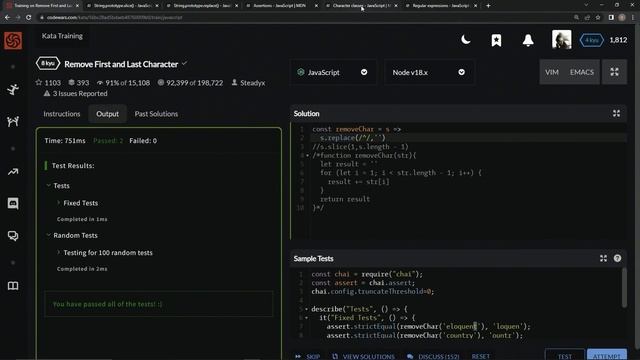Open the leaderboard trend arrow icon

[x=13, y=172]
